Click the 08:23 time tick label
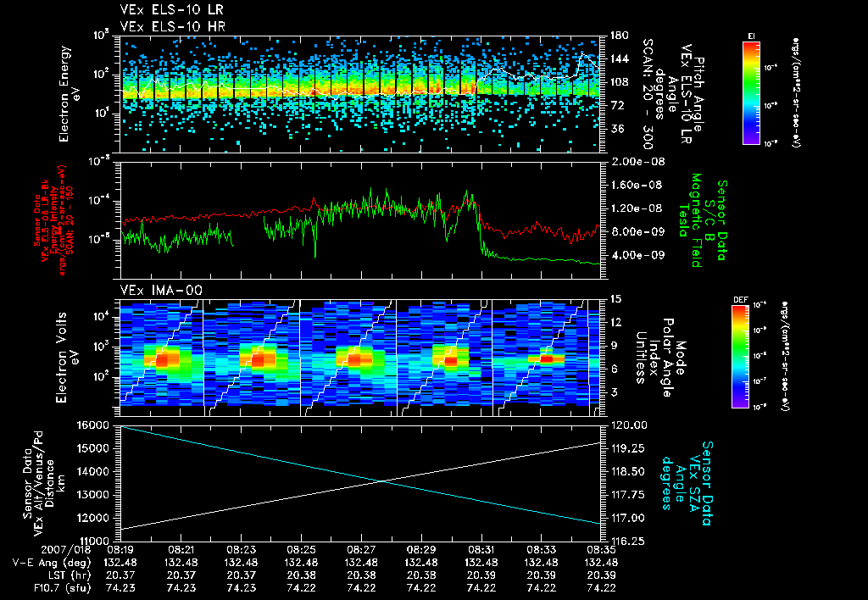Image resolution: width=868 pixels, height=600 pixels. click(242, 549)
